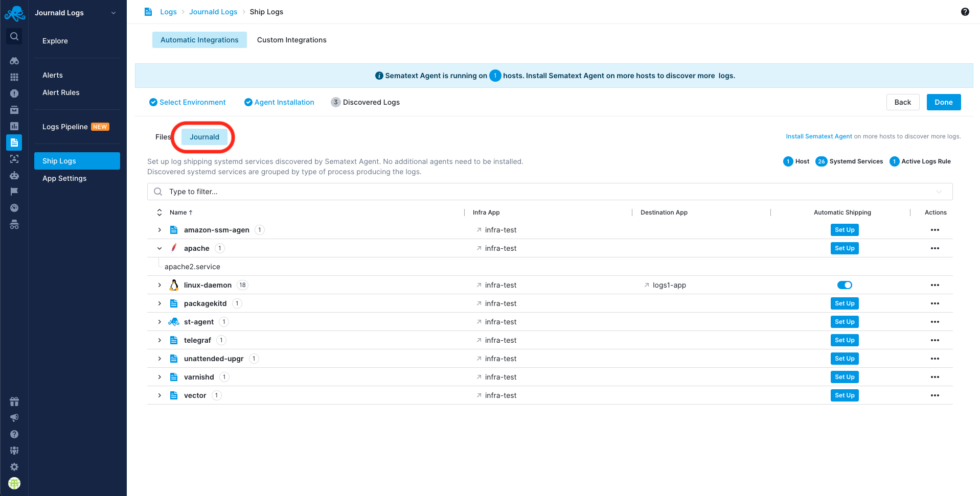This screenshot has width=980, height=496.
Task: Collapse the apache row
Action: 159,248
